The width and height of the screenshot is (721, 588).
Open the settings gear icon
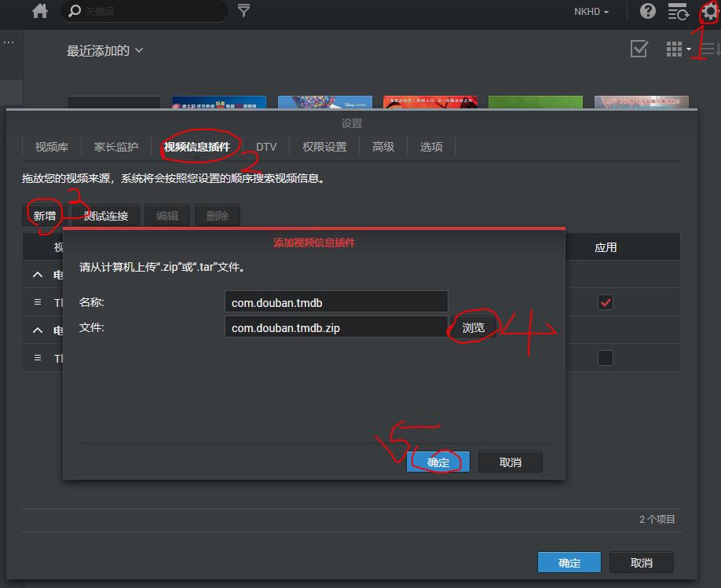[x=709, y=11]
